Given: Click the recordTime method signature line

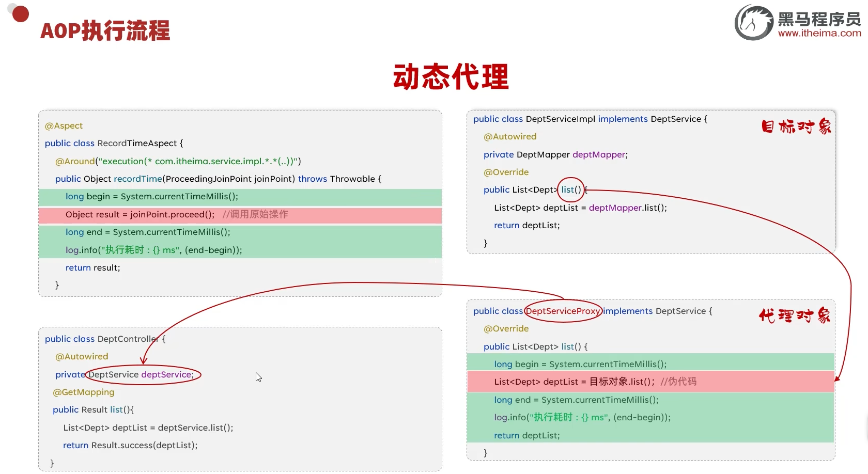Looking at the screenshot, I should click(218, 179).
